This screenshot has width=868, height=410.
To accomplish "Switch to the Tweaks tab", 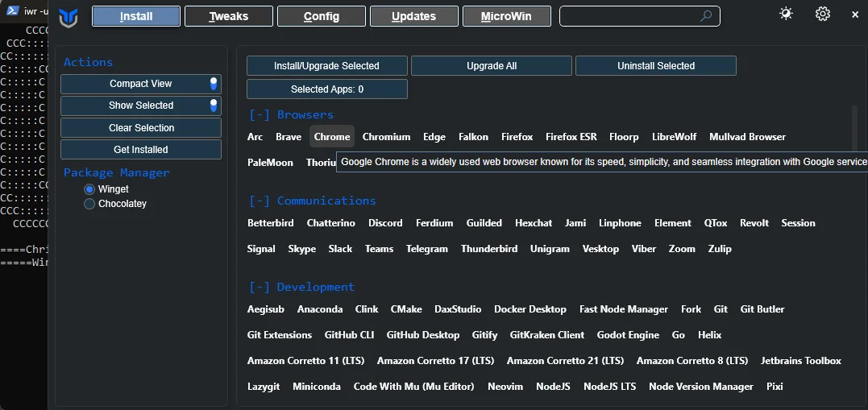I will point(229,16).
